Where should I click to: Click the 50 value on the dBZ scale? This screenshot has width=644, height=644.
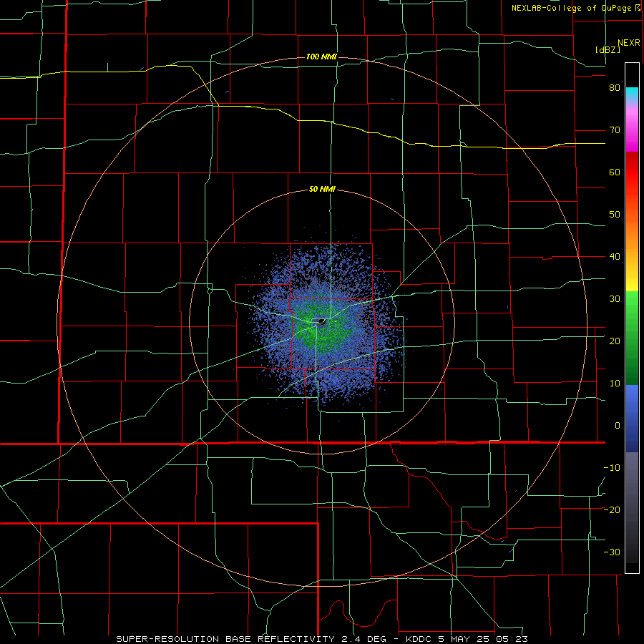point(615,215)
